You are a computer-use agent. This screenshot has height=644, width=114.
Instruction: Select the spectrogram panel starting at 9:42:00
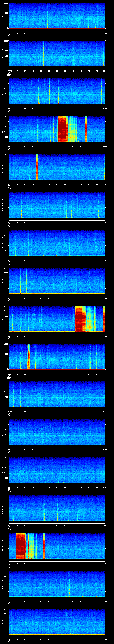pyautogui.click(x=57, y=205)
